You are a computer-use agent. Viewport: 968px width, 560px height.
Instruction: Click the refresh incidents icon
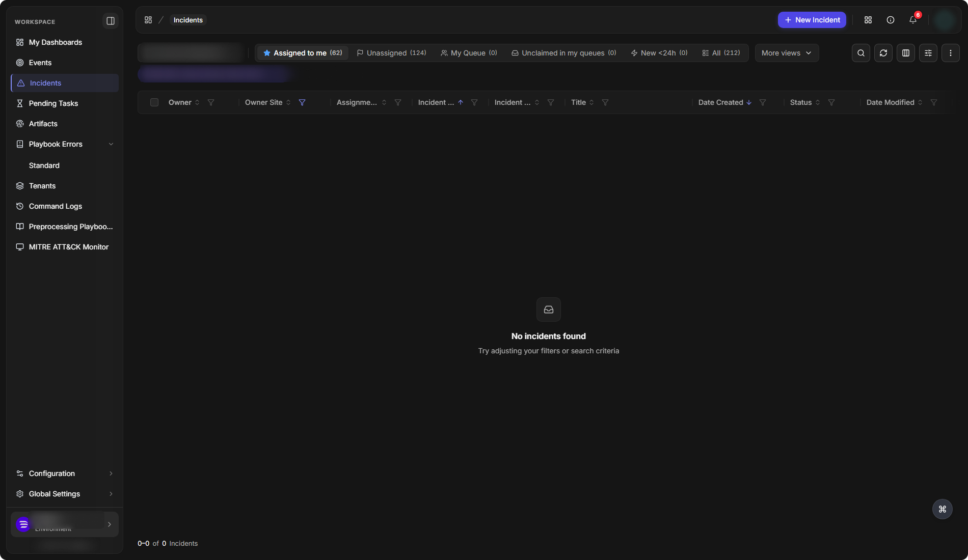coord(883,53)
